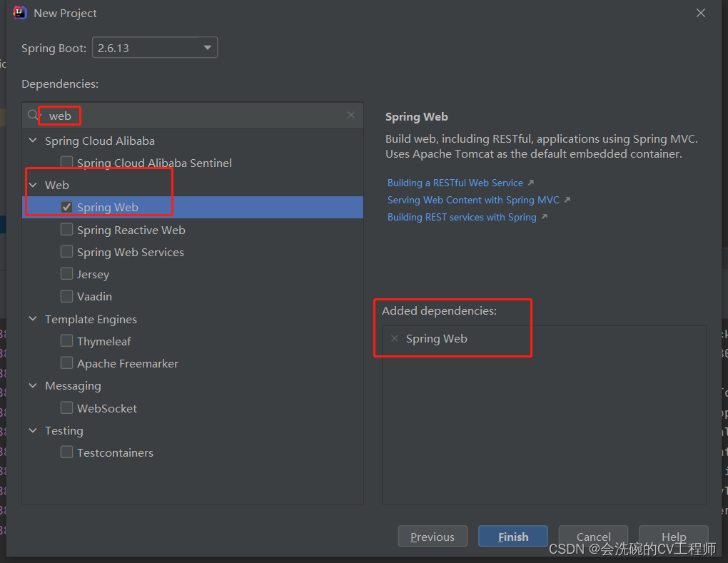The image size is (728, 563).
Task: Enable the Vaadin dependency
Action: (x=67, y=296)
